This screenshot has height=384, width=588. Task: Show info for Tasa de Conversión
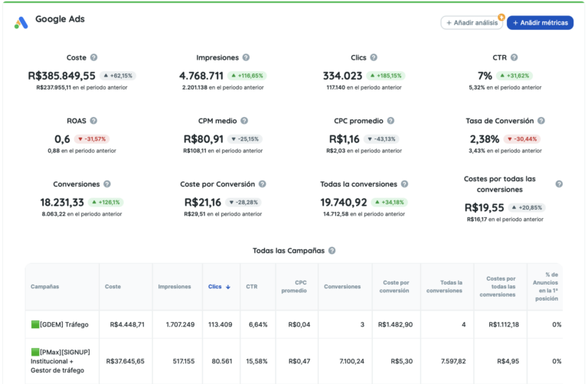pyautogui.click(x=541, y=121)
